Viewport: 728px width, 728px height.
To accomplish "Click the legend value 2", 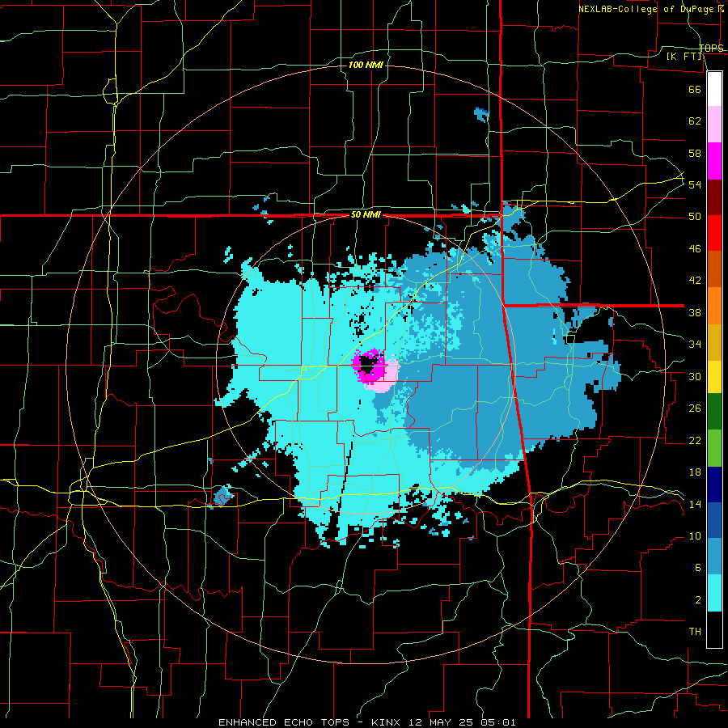I will pos(698,600).
